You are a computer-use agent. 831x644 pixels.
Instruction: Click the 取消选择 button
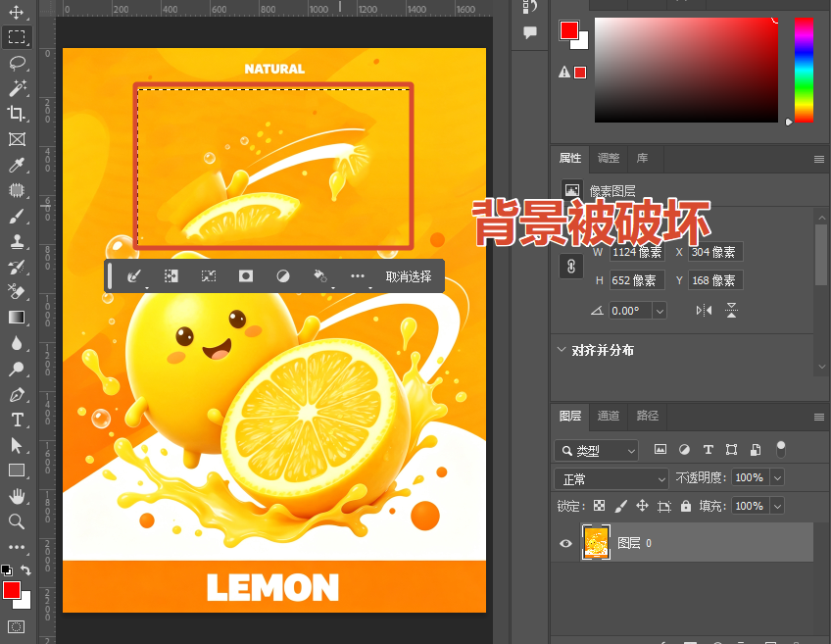pos(408,276)
